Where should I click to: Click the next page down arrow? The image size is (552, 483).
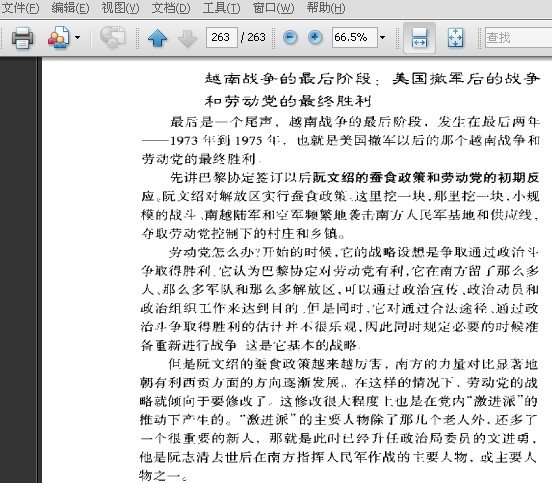(187, 38)
